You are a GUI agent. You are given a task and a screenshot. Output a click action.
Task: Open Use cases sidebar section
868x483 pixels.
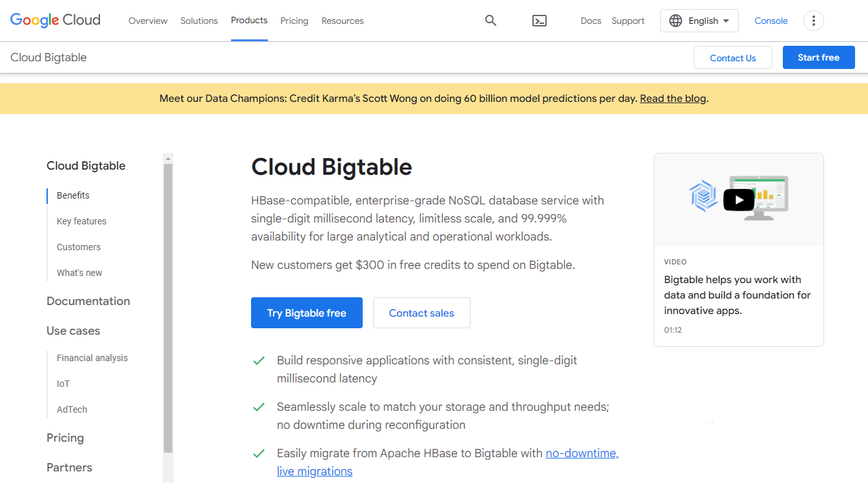pos(74,331)
